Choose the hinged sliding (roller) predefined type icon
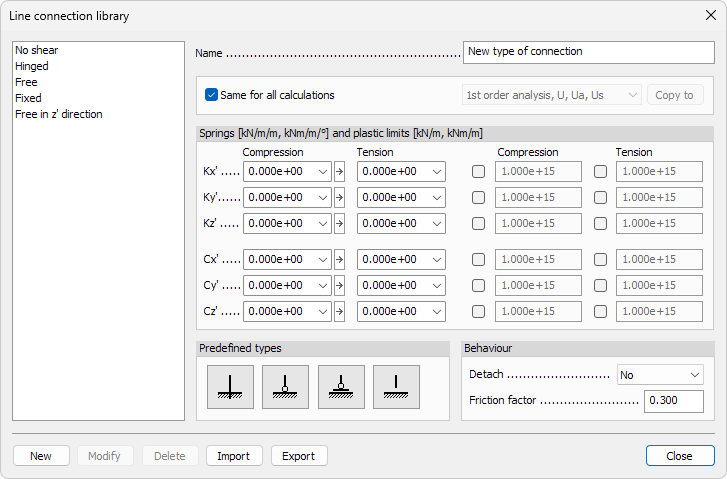Viewport: 727px width, 479px height. (341, 387)
